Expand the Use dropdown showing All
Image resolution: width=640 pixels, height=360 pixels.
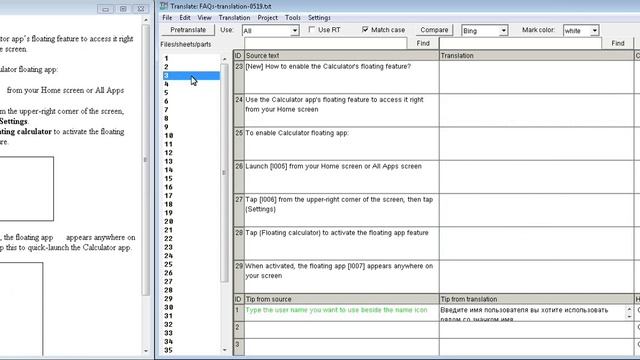point(295,31)
